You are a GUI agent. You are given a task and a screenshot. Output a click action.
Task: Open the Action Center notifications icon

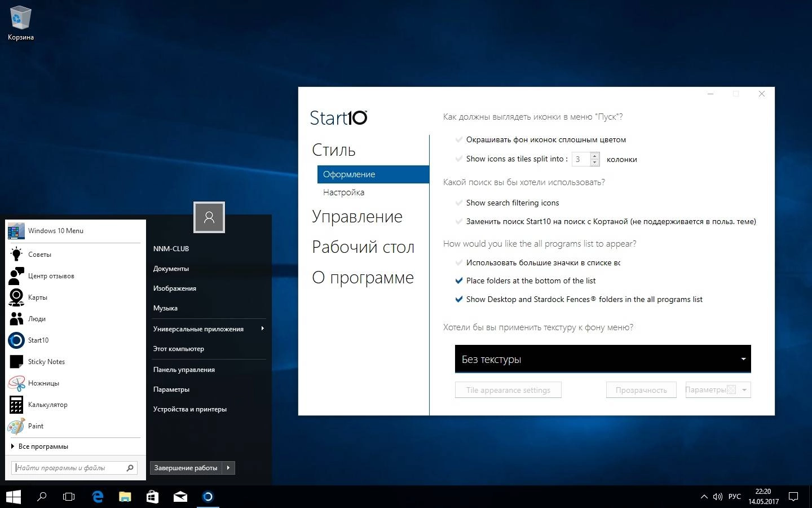pyautogui.click(x=793, y=497)
